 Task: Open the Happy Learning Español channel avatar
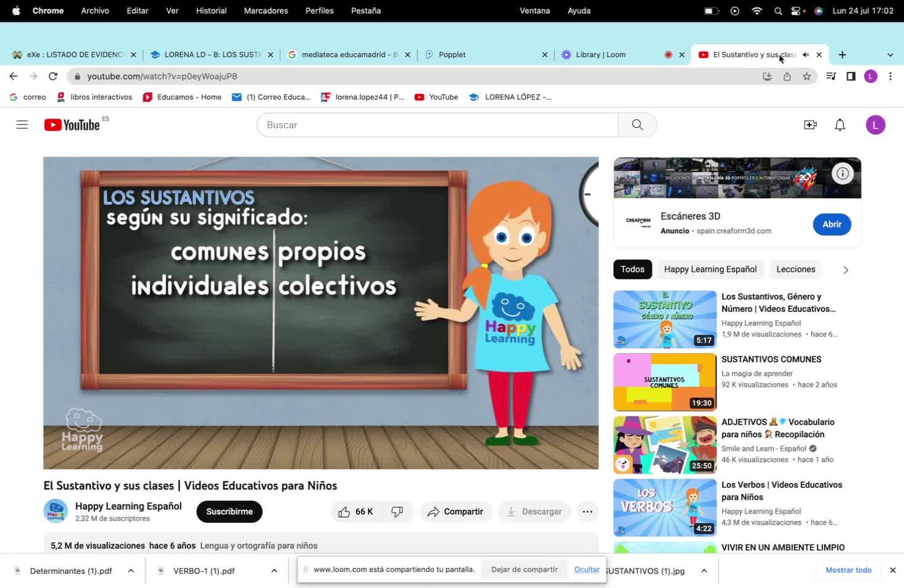click(55, 511)
